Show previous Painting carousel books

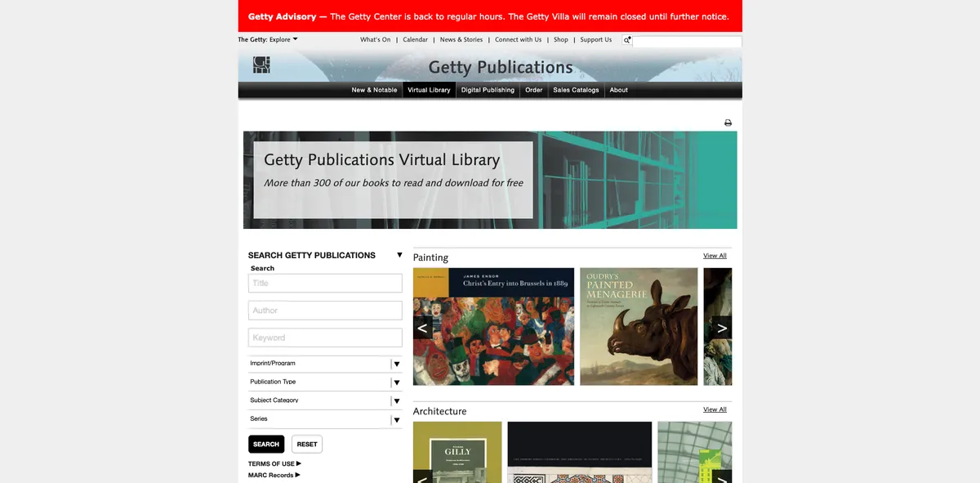(x=422, y=328)
